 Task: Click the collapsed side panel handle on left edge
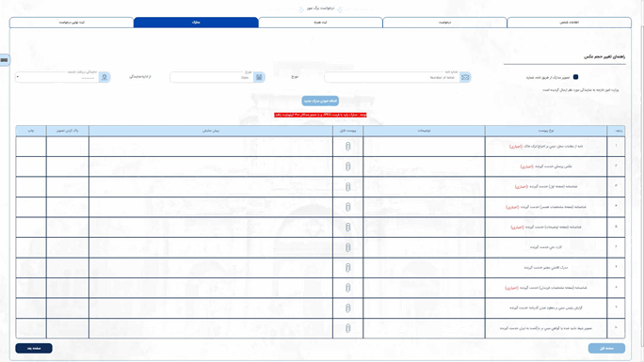click(x=4, y=60)
